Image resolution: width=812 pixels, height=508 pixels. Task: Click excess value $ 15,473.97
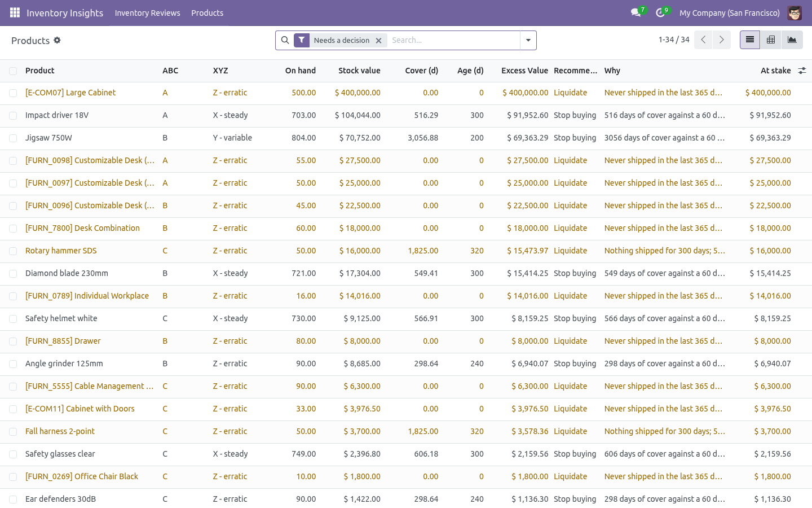point(527,251)
